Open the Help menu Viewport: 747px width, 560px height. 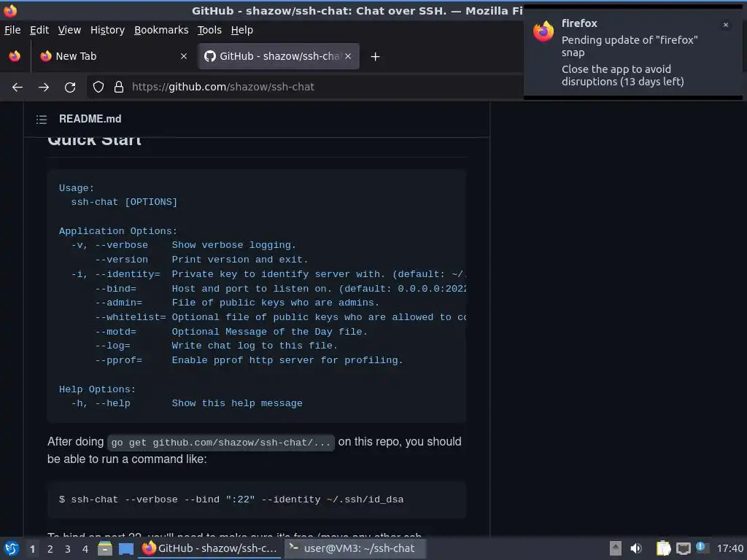pos(242,30)
